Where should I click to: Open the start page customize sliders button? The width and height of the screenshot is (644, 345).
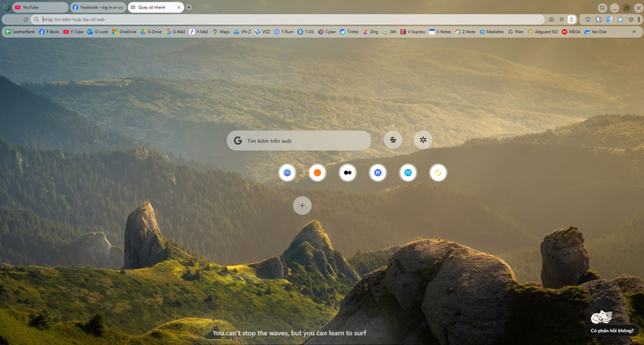(x=393, y=140)
